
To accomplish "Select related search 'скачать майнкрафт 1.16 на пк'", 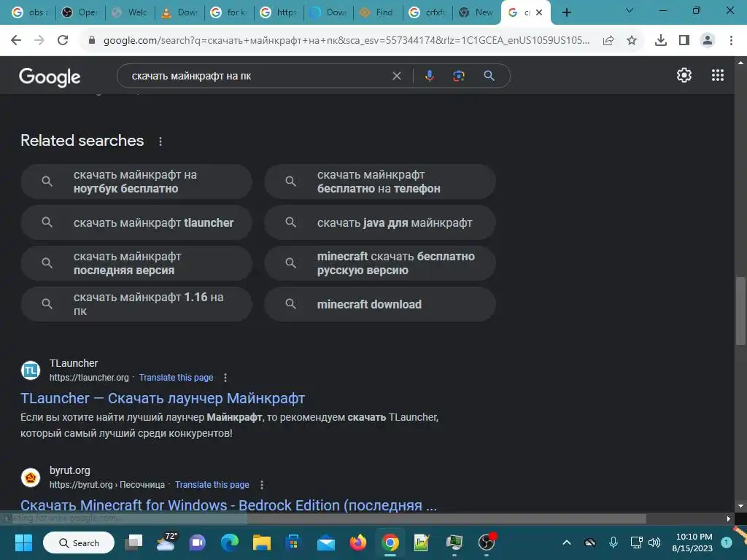I will point(136,304).
